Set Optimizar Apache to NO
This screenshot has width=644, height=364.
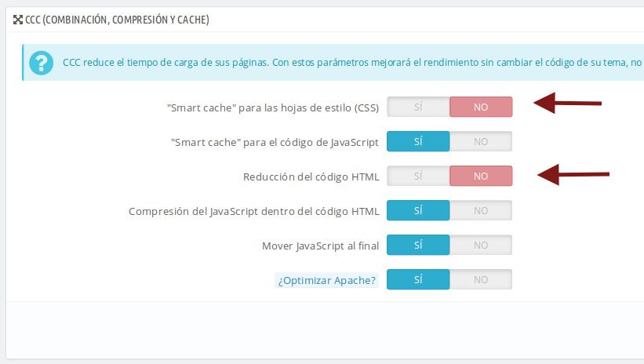click(x=481, y=279)
